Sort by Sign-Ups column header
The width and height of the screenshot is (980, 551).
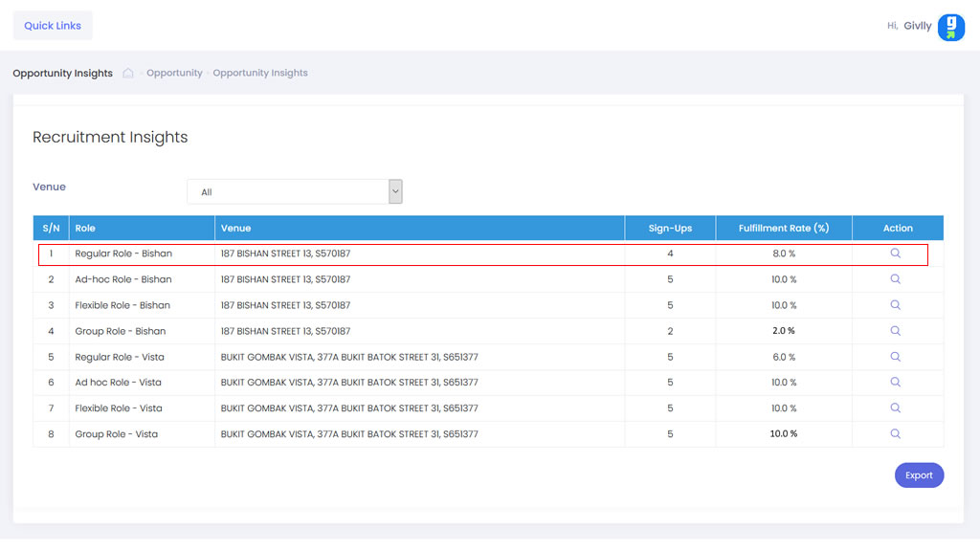[x=670, y=229]
